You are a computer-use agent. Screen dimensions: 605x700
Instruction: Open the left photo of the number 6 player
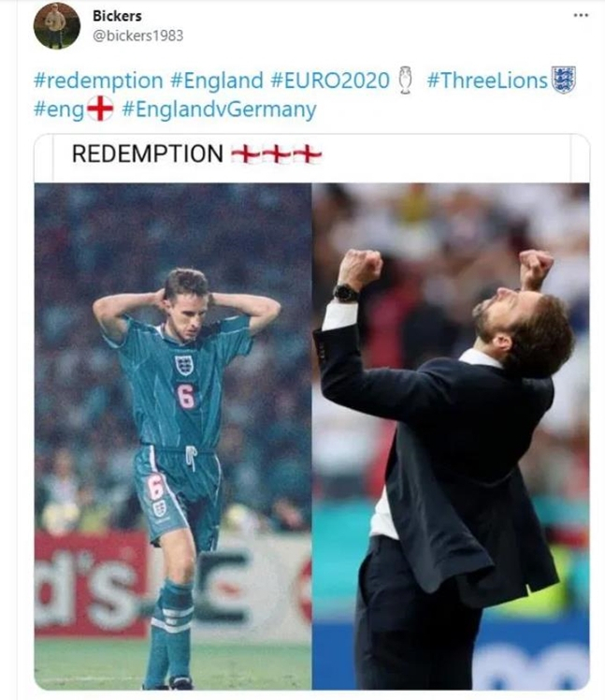[x=173, y=437]
